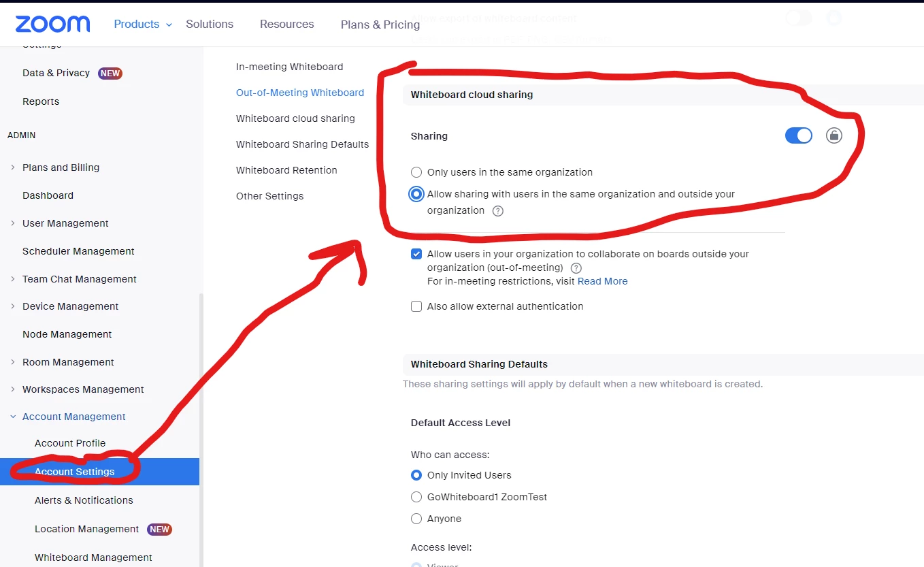Image resolution: width=924 pixels, height=567 pixels.
Task: Expand Room Management section
Action: pos(13,362)
